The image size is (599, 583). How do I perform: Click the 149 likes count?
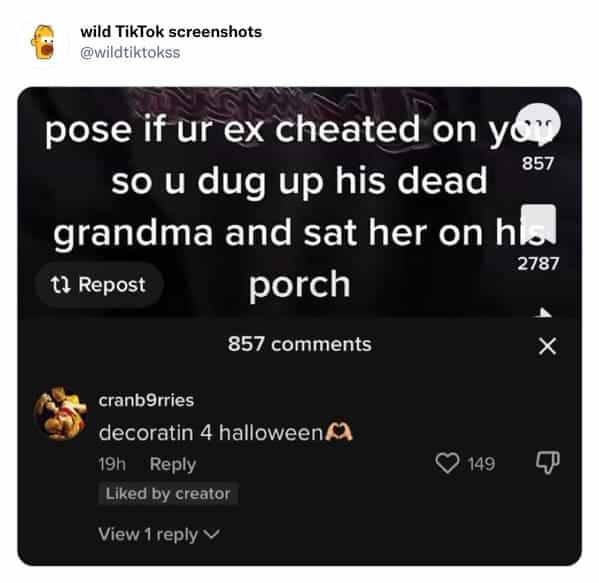click(x=481, y=464)
